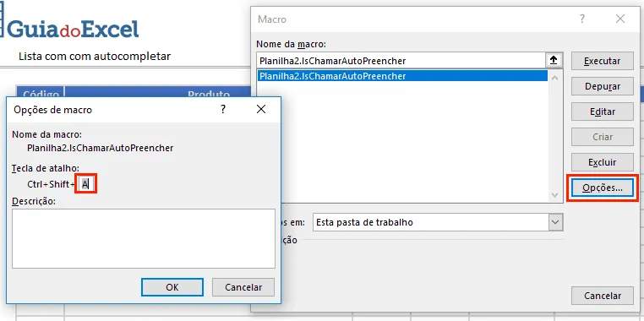Click the shortcut key field containing A

pos(86,184)
